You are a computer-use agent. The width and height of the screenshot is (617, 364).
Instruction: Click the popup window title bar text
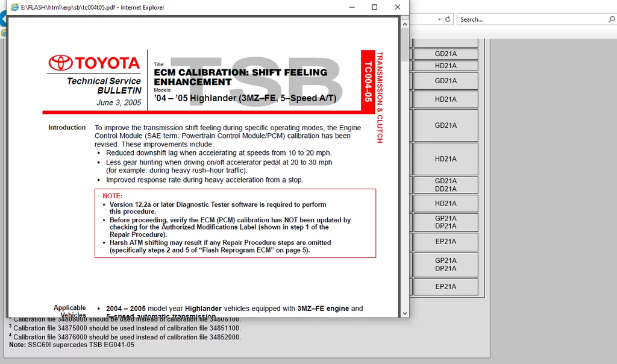[92, 7]
